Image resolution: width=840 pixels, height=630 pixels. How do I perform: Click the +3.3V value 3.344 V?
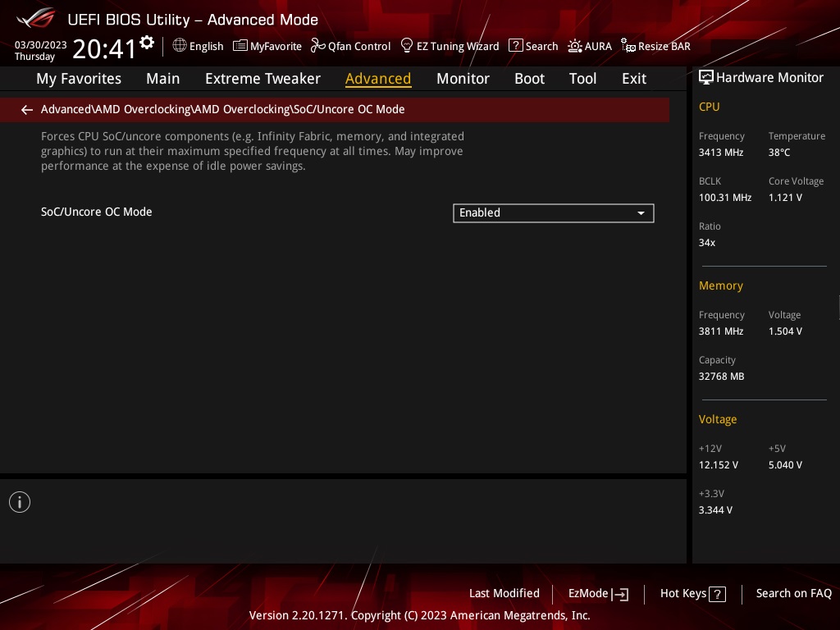tap(715, 510)
